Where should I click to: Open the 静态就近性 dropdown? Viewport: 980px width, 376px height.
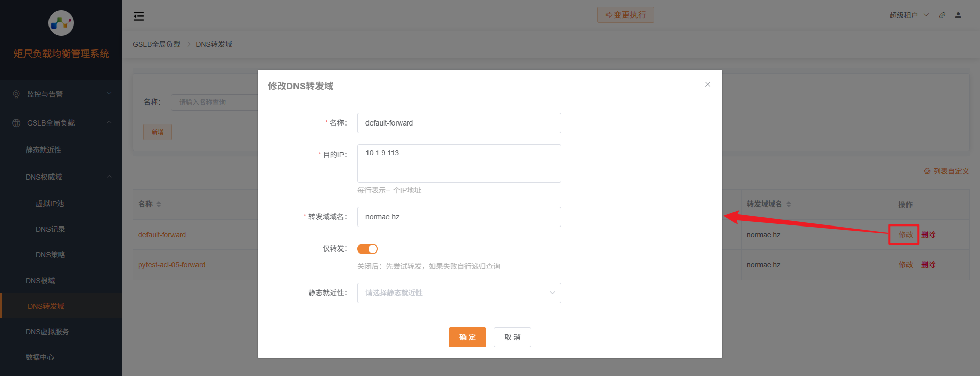(459, 293)
